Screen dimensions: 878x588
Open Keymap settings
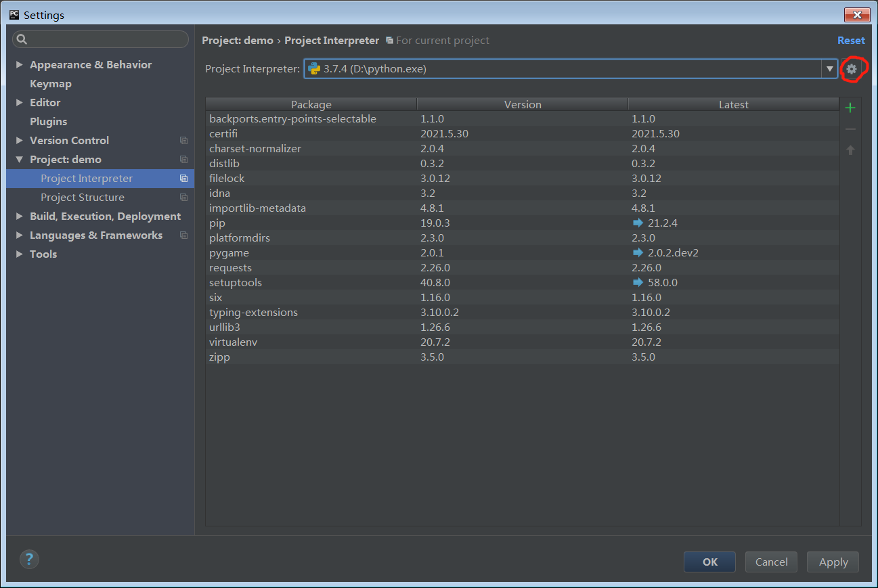pos(51,84)
